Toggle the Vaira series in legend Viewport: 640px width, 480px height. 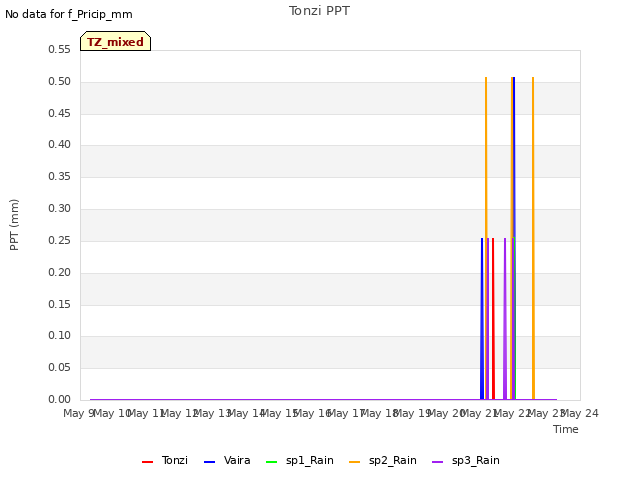tap(227, 460)
